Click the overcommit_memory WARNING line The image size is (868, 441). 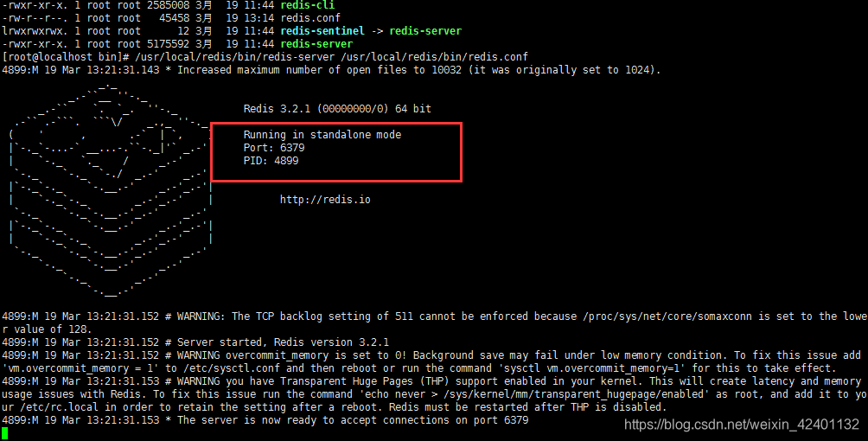(x=431, y=355)
